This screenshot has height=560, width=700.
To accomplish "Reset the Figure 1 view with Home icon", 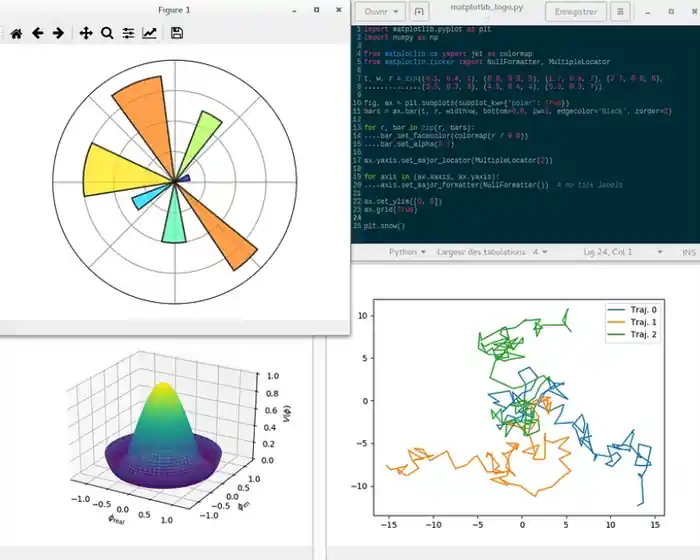I will pyautogui.click(x=17, y=33).
